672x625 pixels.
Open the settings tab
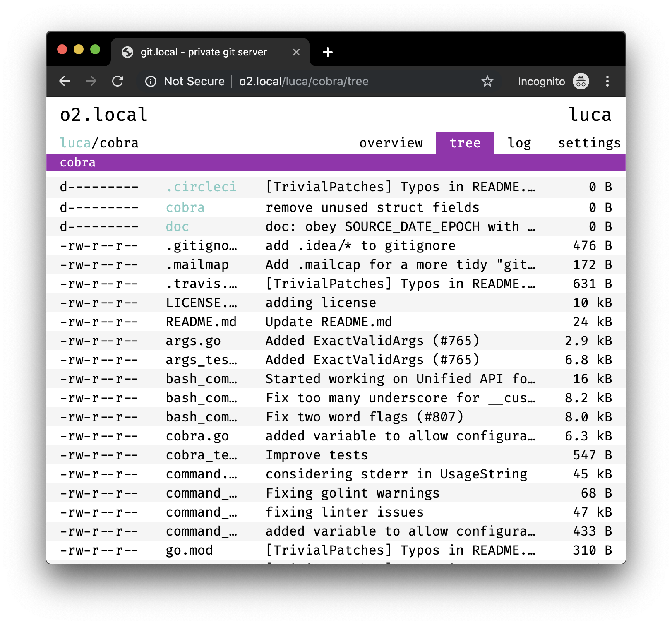(589, 143)
